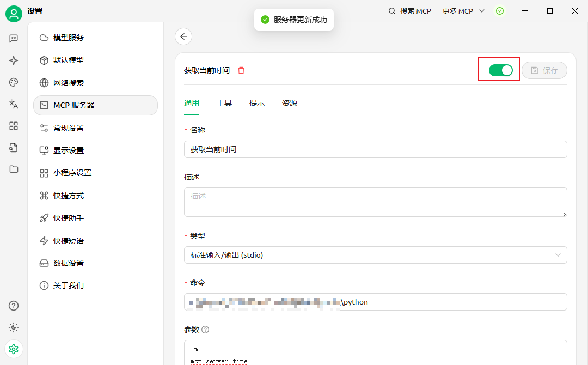Open the files folder icon in sidebar
588x365 pixels.
14,169
